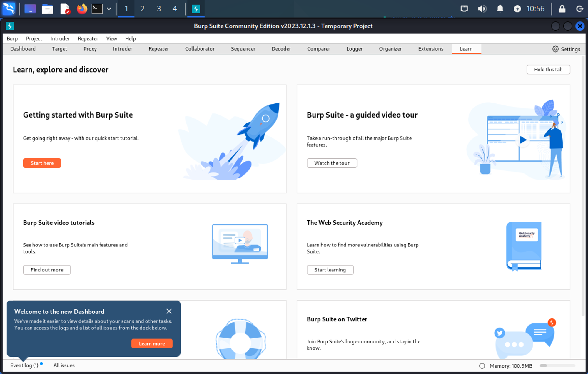This screenshot has width=588, height=374.
Task: Open the Event log (1) dock tab
Action: click(24, 365)
